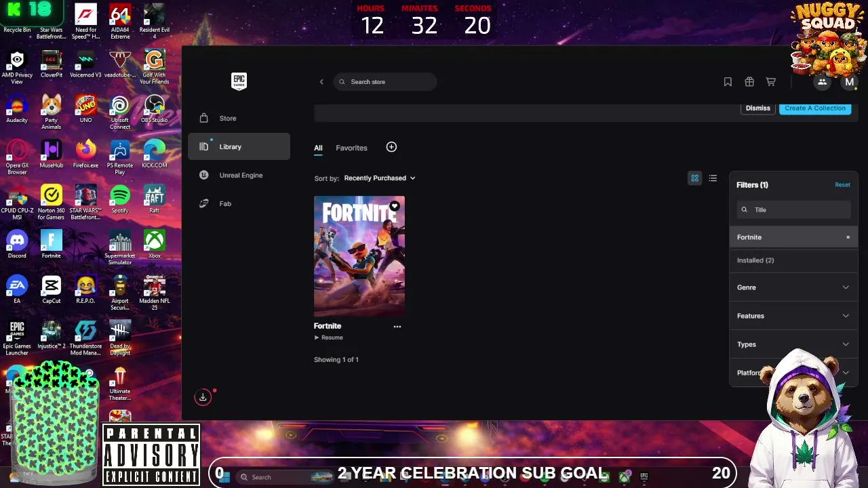Dismiss the collection banner

click(x=758, y=108)
